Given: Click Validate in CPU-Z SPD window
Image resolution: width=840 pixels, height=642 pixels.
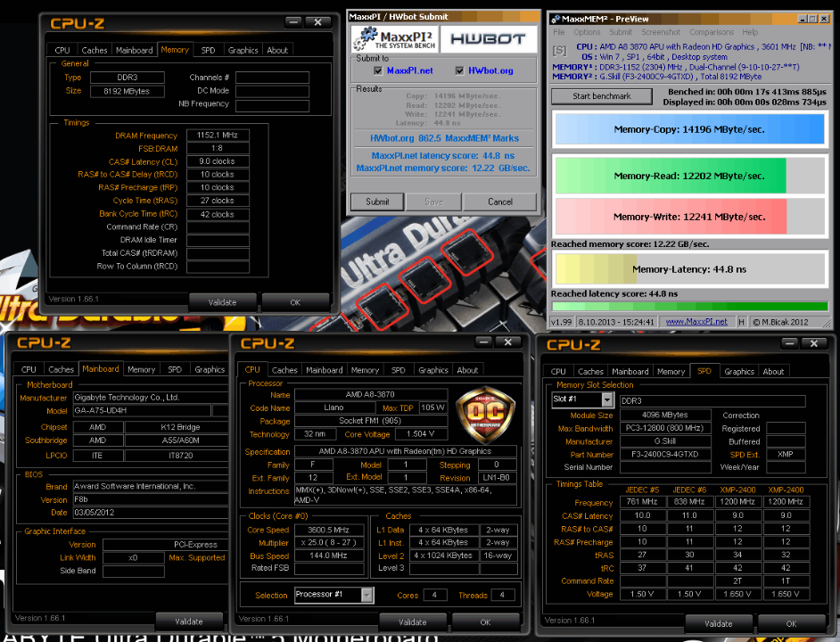Looking at the screenshot, I should pyautogui.click(x=719, y=624).
